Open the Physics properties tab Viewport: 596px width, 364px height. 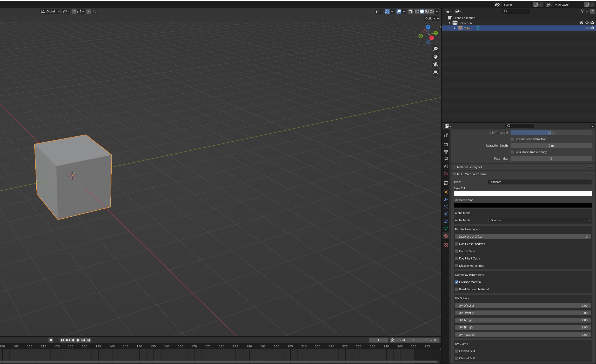coord(446,214)
